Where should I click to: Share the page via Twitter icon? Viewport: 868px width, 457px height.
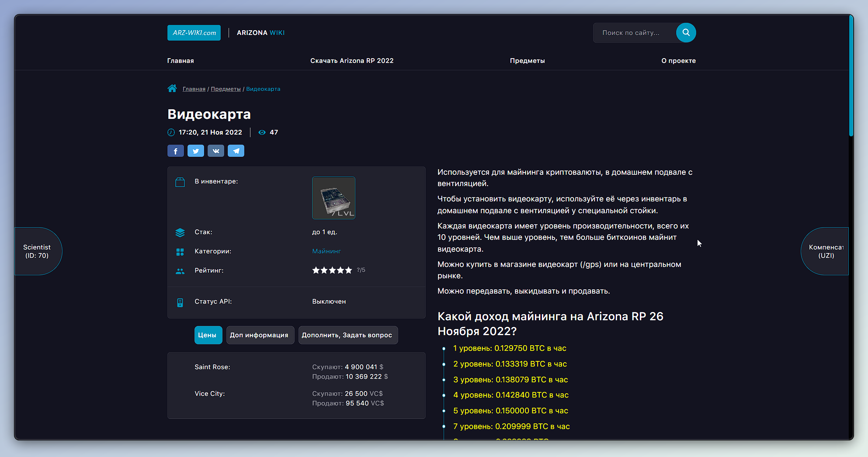tap(196, 151)
